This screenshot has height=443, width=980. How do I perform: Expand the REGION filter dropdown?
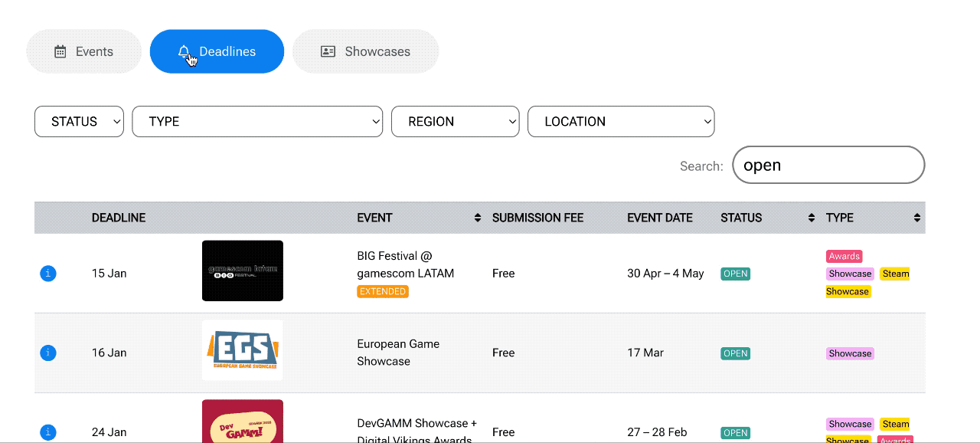click(x=456, y=121)
